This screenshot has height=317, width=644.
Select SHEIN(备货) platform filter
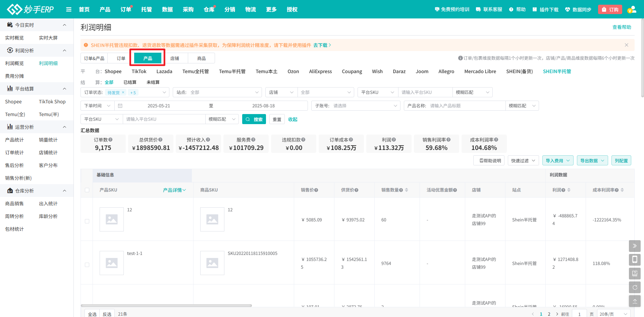(520, 71)
